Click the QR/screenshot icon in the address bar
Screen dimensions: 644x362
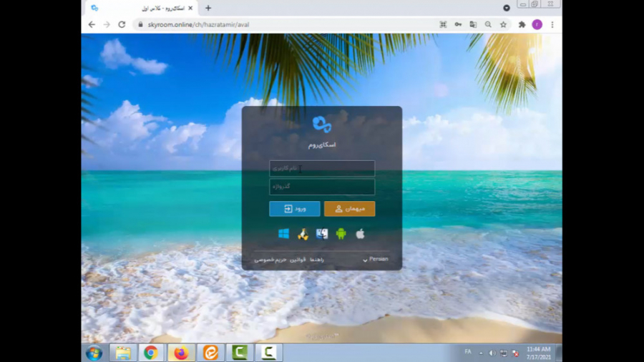(443, 24)
